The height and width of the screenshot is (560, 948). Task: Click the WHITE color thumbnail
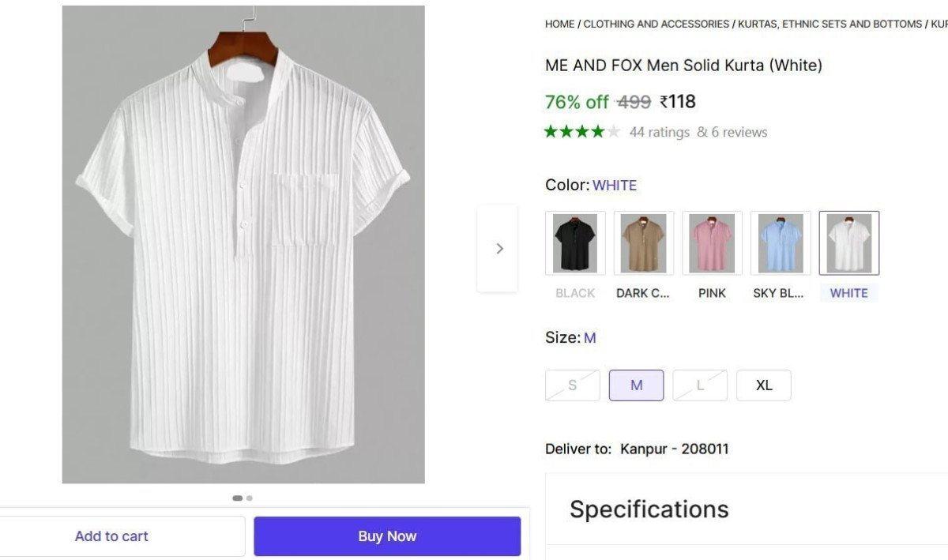[849, 242]
